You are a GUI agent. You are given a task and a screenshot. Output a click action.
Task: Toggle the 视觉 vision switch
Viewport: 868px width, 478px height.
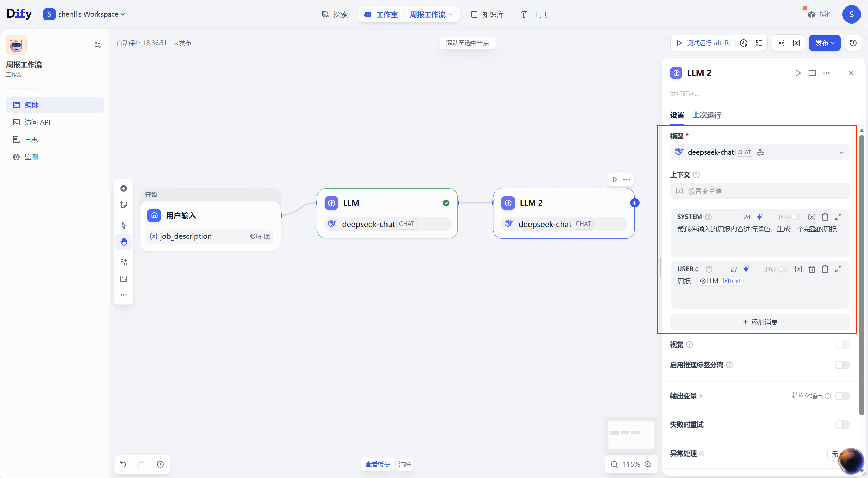coord(842,344)
